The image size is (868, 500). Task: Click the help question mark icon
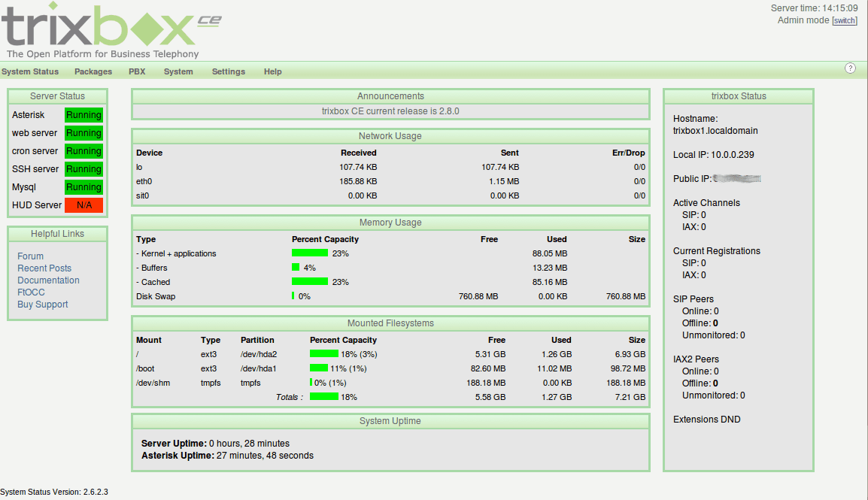click(x=850, y=68)
